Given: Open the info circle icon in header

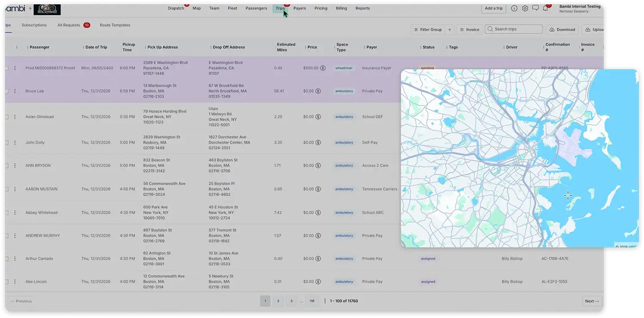Looking at the screenshot, I should 514,8.
